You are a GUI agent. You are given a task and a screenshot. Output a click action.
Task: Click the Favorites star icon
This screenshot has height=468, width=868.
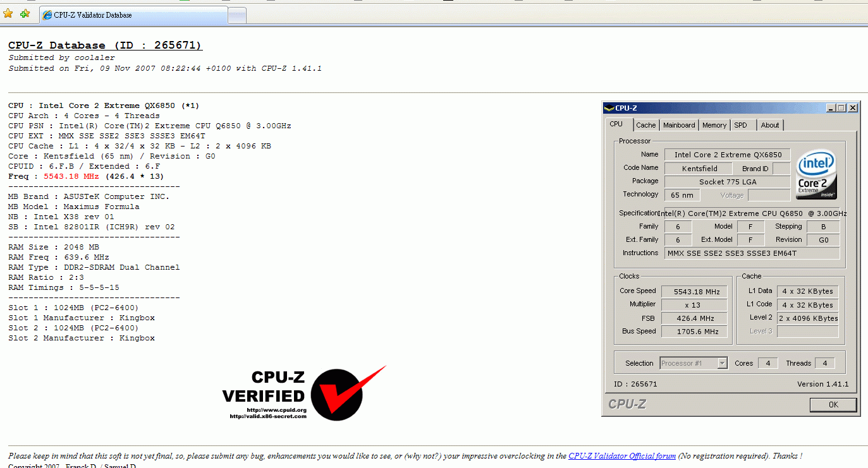click(x=8, y=14)
